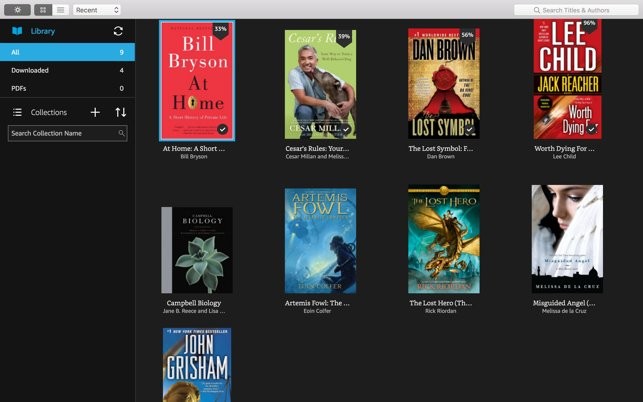
Task: Click authors "Jane B. Reece and Lisa ..."
Action: click(x=194, y=311)
